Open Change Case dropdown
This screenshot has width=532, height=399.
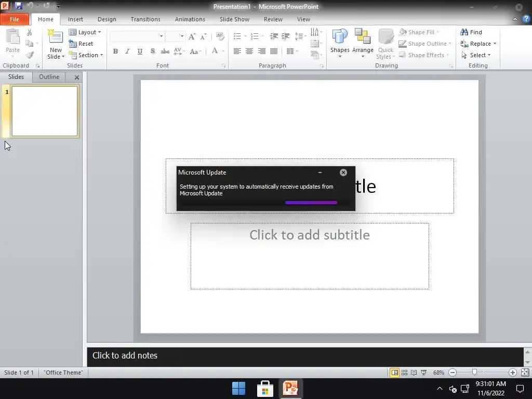tap(195, 51)
